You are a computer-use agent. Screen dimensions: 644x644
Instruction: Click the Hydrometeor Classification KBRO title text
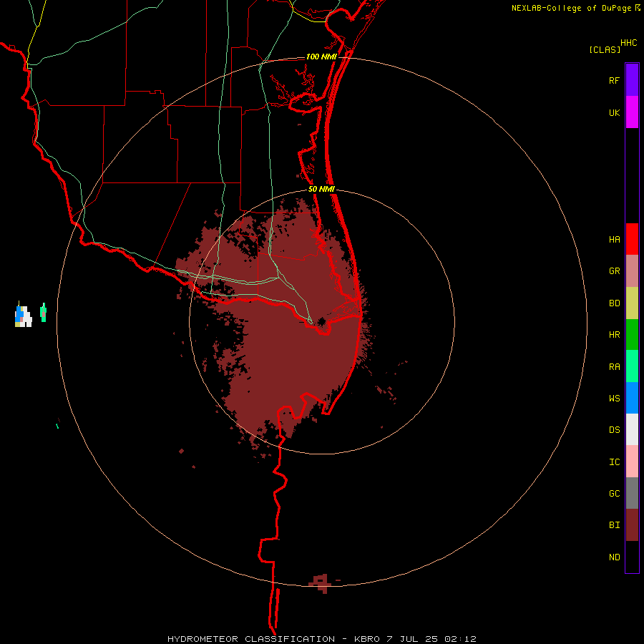point(322,639)
